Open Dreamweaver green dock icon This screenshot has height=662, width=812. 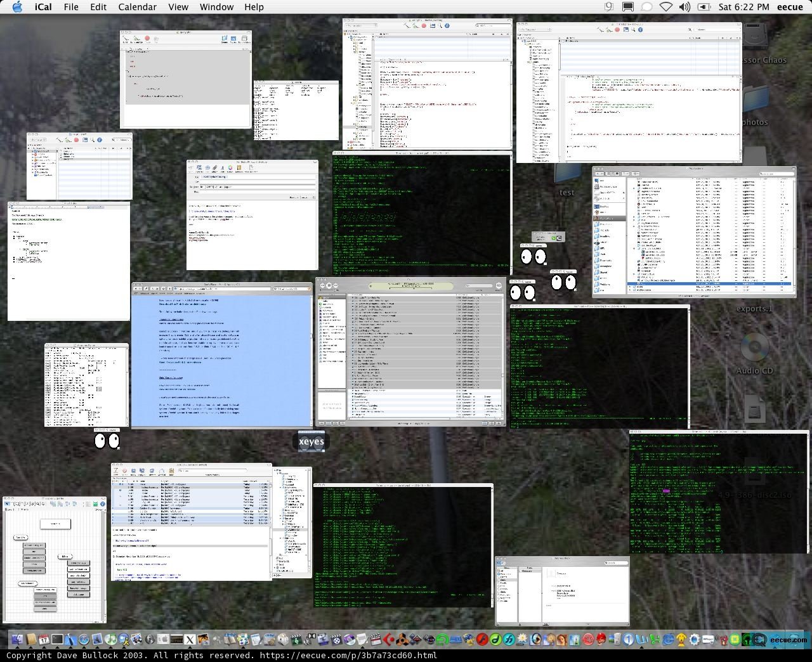(495, 639)
